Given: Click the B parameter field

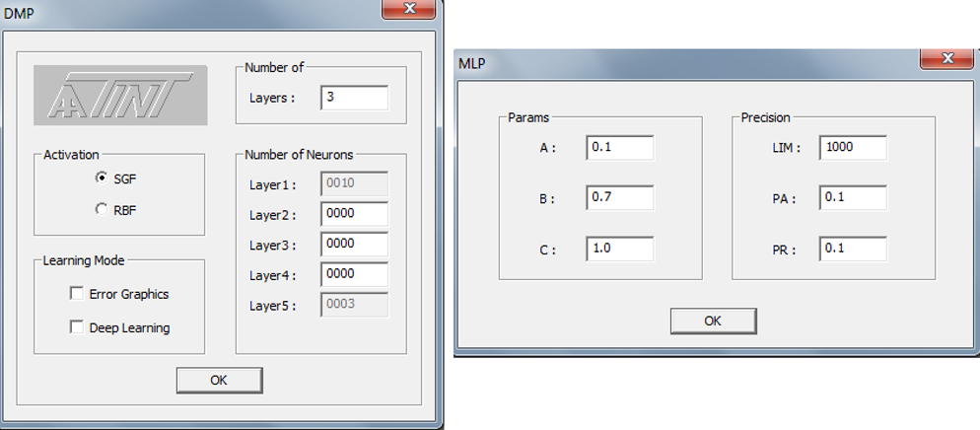Looking at the screenshot, I should coord(620,197).
